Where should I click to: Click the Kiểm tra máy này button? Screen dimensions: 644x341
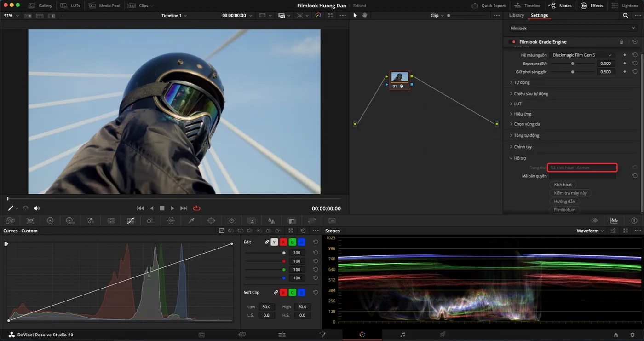pos(570,193)
